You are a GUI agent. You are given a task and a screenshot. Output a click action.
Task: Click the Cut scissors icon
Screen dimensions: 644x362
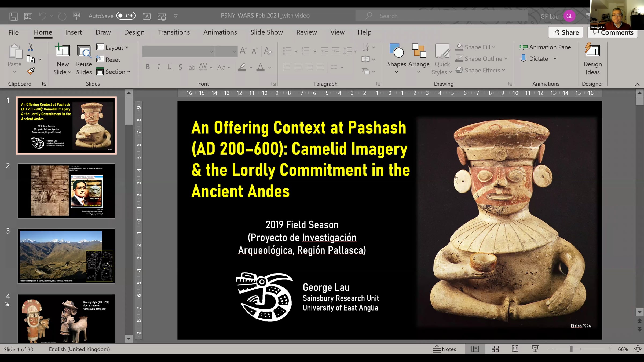point(31,47)
